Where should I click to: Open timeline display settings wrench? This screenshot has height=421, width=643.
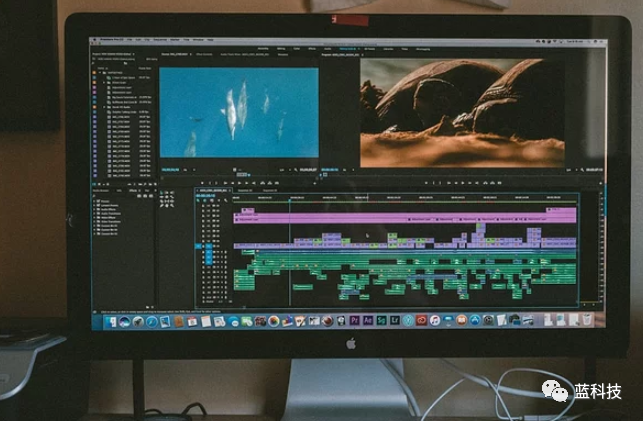coord(226,200)
